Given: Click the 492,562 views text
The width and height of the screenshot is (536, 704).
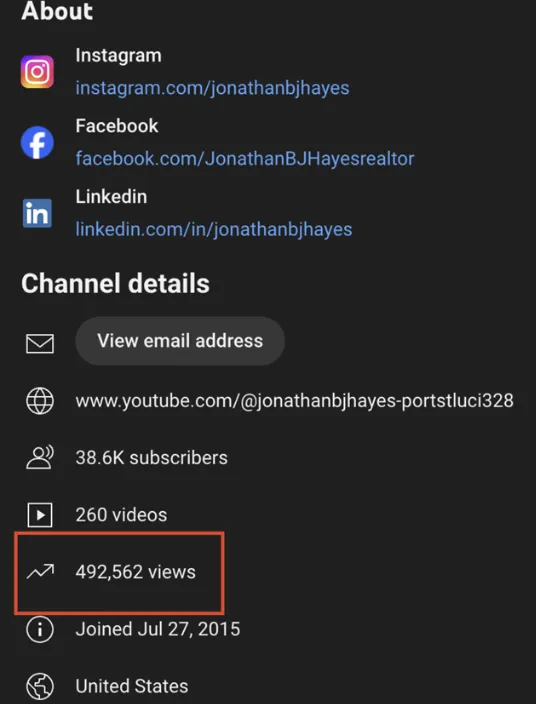Looking at the screenshot, I should 136,572.
